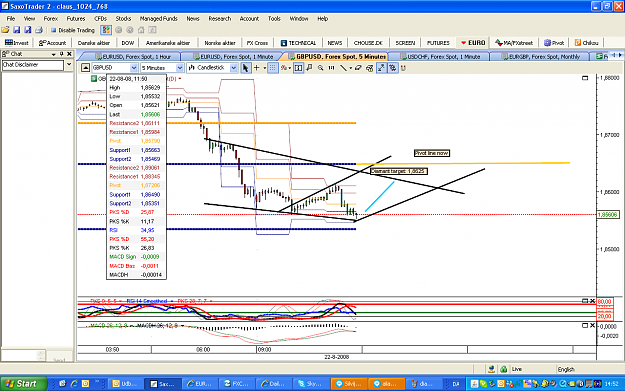
Task: Open the Account workspace
Action: tap(53, 43)
